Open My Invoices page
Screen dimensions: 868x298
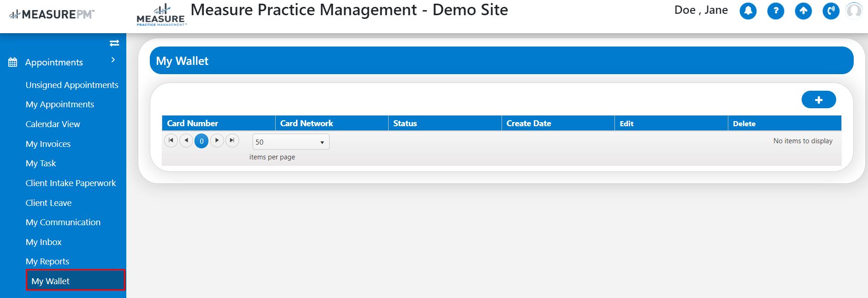[x=48, y=144]
